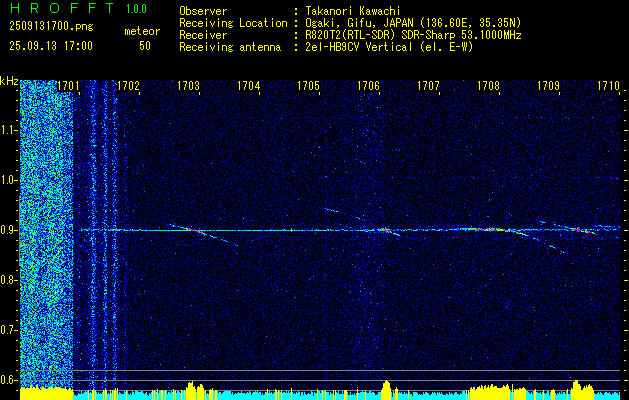
Task: Click the HROFFT title text
Action: (62, 8)
